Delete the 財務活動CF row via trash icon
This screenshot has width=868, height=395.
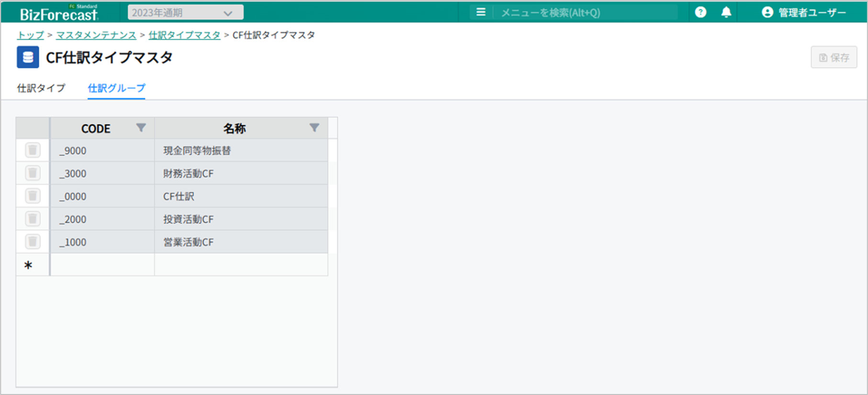(33, 173)
